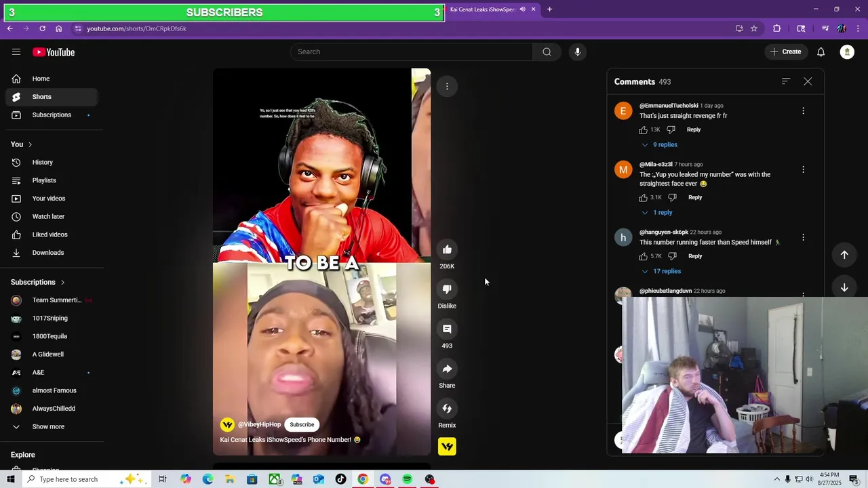The image size is (868, 488).
Task: Activate voice search microphone
Action: tap(577, 52)
